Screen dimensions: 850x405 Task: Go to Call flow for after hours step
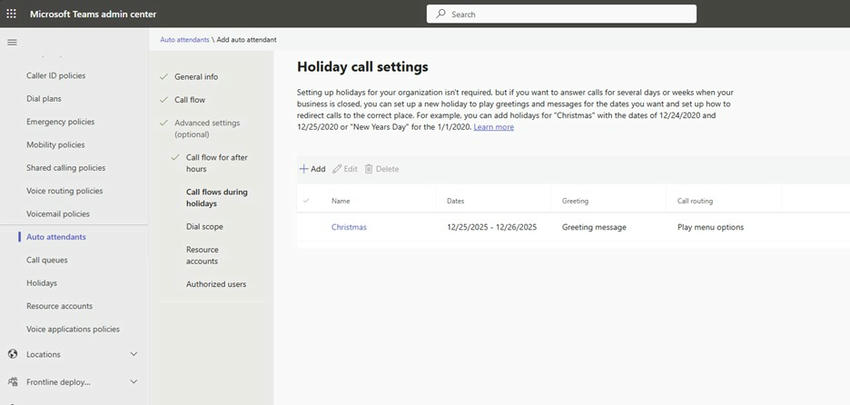click(x=217, y=163)
